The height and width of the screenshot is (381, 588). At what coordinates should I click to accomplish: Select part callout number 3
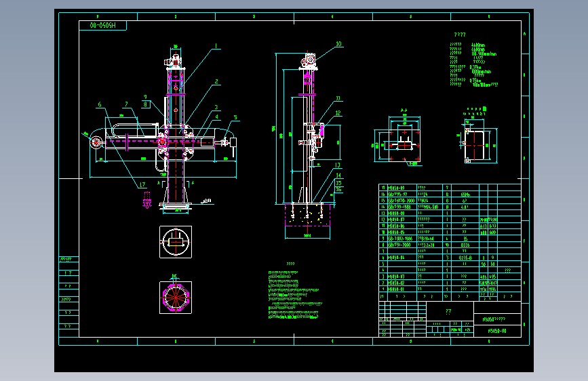click(x=216, y=107)
